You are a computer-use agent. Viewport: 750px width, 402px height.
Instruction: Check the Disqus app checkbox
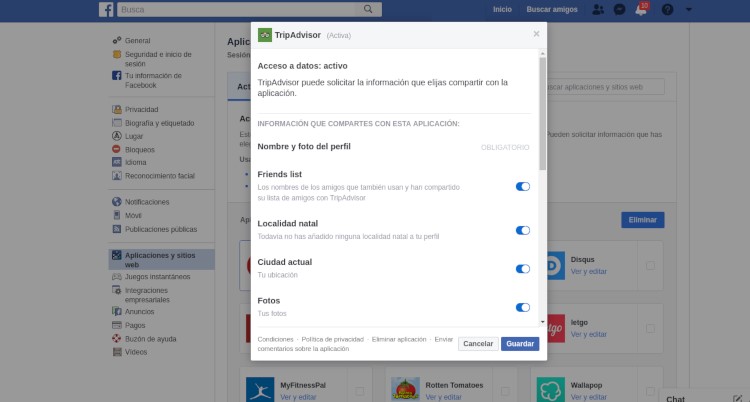click(x=650, y=265)
